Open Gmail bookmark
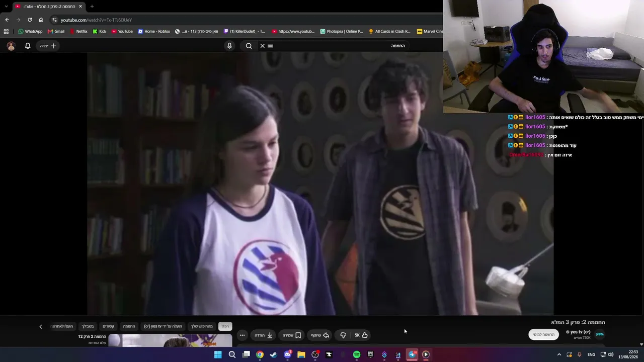644x362 pixels. [56, 31]
